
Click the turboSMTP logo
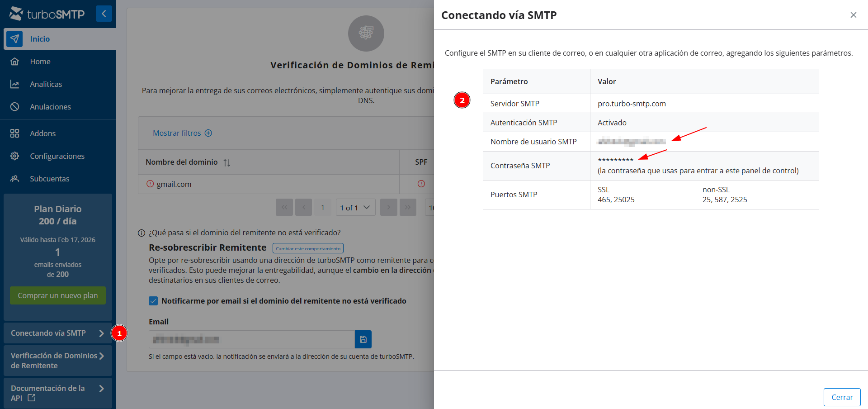click(x=47, y=14)
